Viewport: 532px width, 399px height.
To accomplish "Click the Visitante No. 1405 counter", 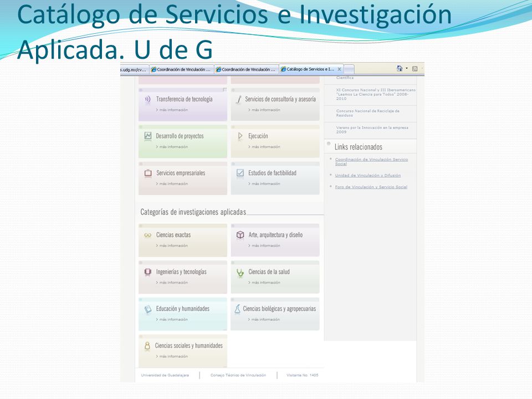I will tap(303, 375).
